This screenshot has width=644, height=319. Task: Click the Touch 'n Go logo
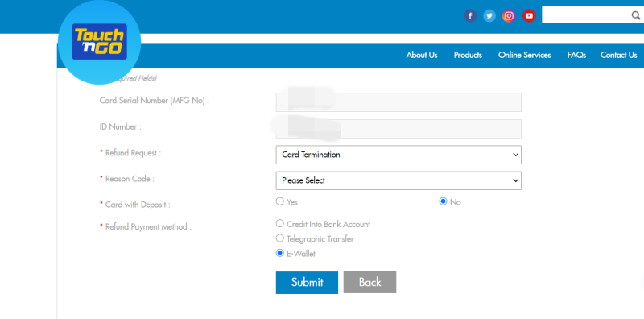(x=99, y=42)
